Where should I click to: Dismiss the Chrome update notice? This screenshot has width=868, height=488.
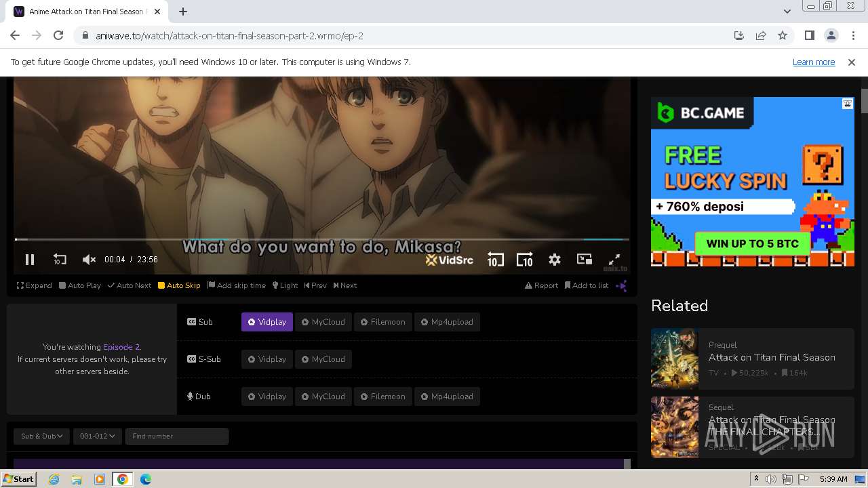[852, 62]
